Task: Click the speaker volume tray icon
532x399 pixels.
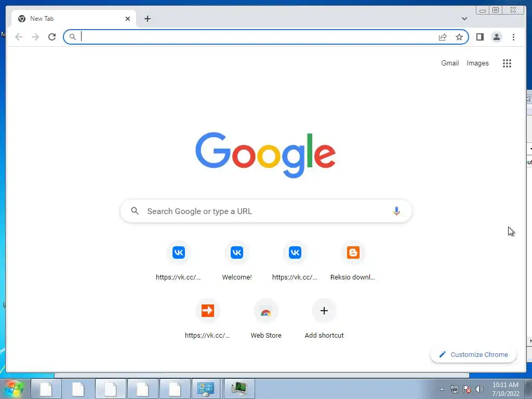Action: pyautogui.click(x=480, y=389)
